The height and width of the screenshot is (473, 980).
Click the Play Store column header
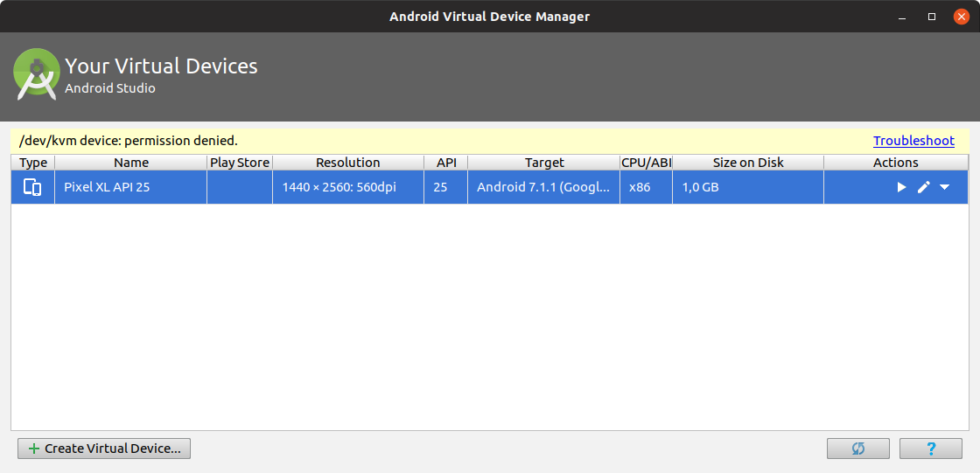240,163
